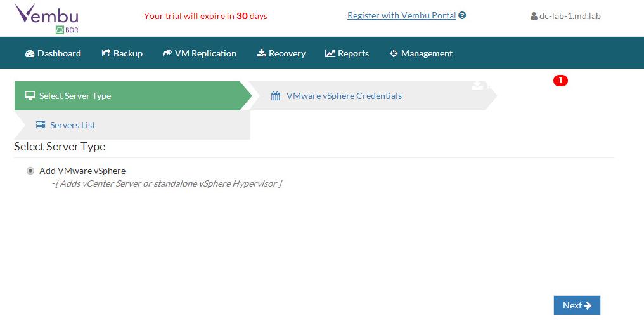Click the faint white download icon
The height and width of the screenshot is (325, 644).
(x=477, y=86)
